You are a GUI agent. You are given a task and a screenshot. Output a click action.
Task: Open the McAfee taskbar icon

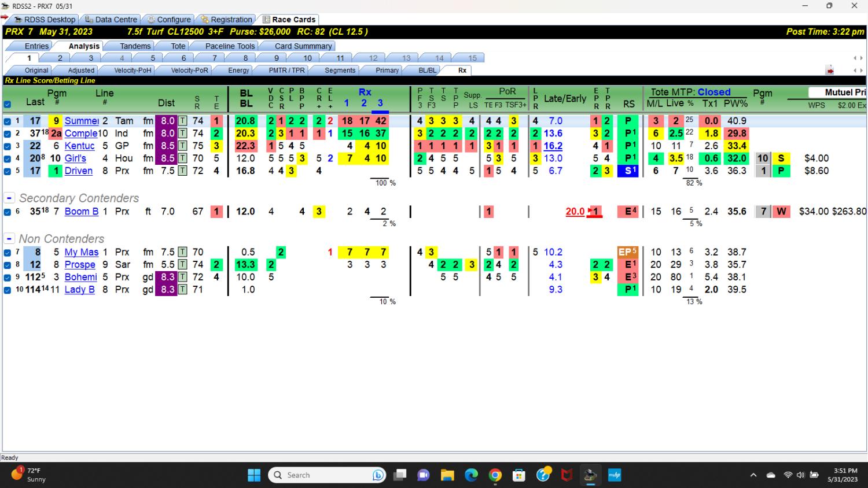[567, 475]
